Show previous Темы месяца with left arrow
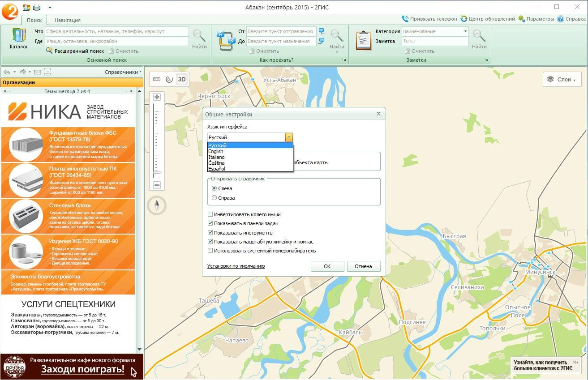Image resolution: width=588 pixels, height=380 pixels. (7, 91)
